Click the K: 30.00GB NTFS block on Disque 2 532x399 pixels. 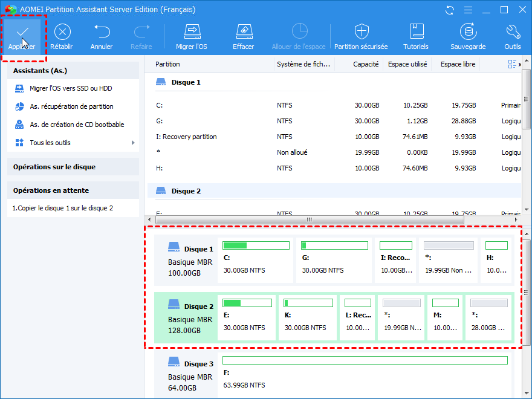pyautogui.click(x=308, y=317)
